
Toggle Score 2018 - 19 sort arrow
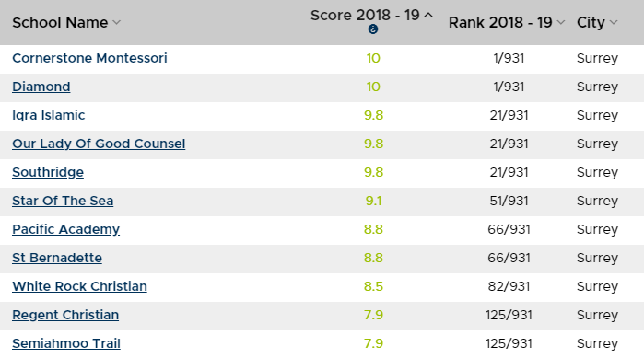pos(428,15)
